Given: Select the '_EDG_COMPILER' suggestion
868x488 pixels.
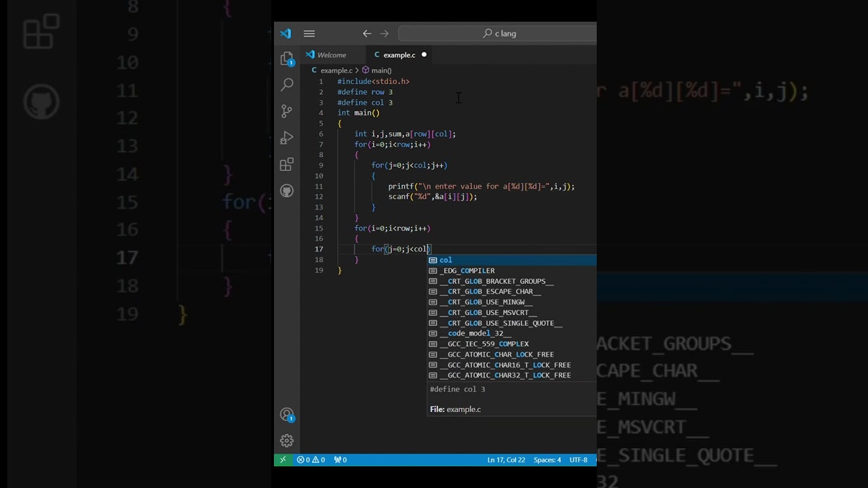Looking at the screenshot, I should (512, 270).
